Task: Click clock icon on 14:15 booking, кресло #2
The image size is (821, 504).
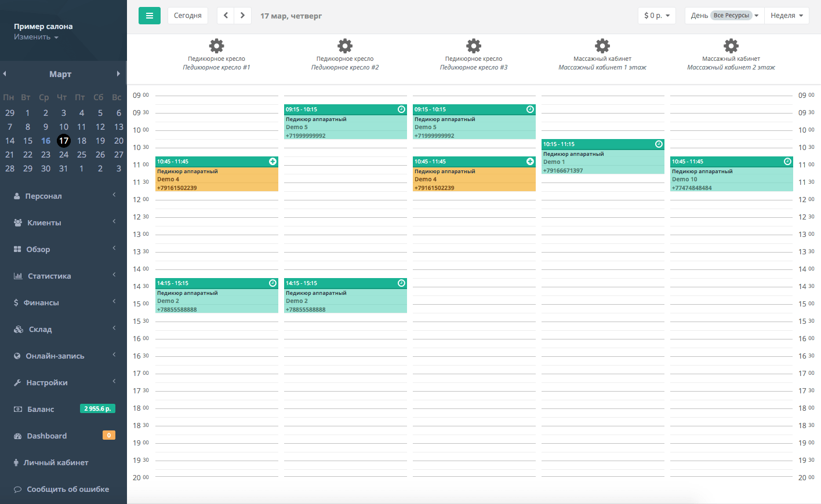Action: [401, 283]
